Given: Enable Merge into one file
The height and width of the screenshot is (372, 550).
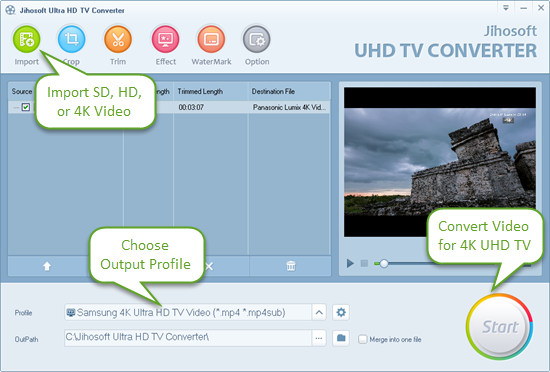Looking at the screenshot, I should tap(363, 339).
